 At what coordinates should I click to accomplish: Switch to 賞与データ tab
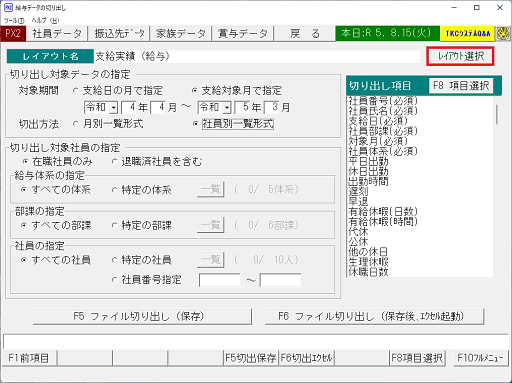point(243,33)
